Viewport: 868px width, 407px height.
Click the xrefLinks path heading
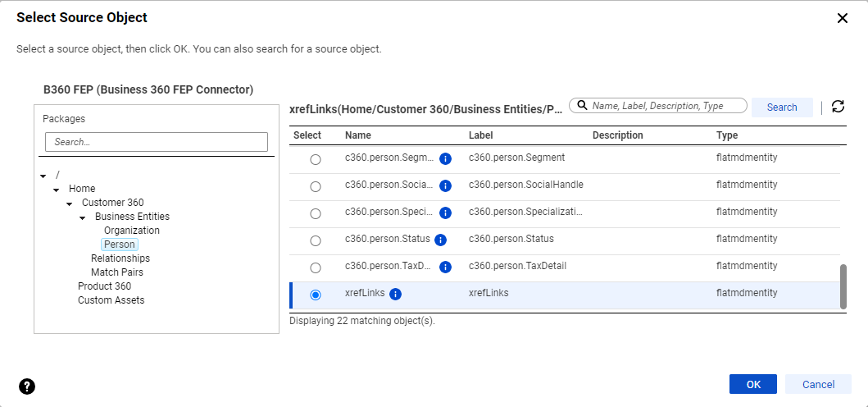click(x=425, y=109)
